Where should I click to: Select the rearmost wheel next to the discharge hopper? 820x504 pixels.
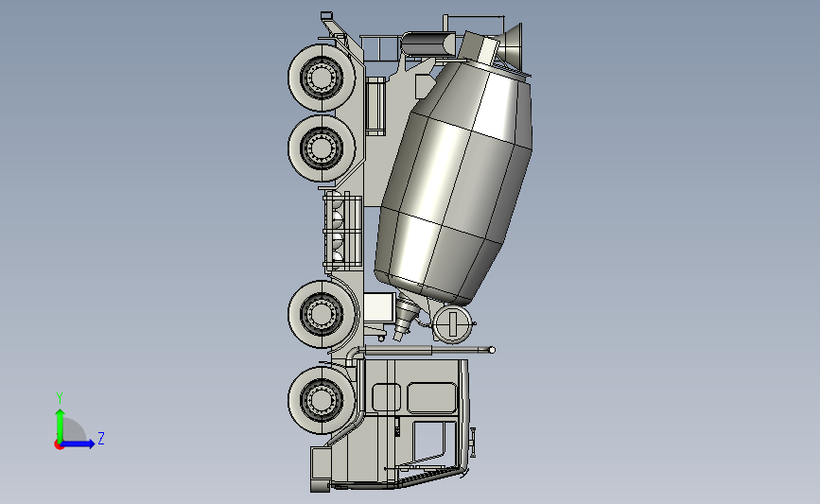tap(321, 78)
